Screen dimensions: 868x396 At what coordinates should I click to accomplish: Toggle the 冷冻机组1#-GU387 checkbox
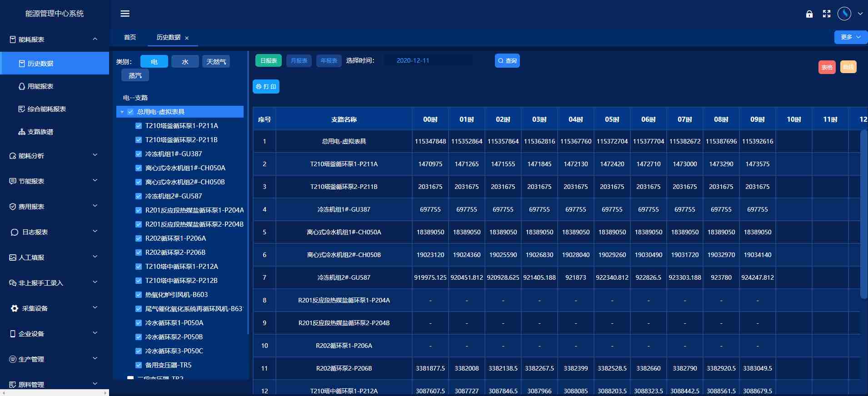(139, 154)
